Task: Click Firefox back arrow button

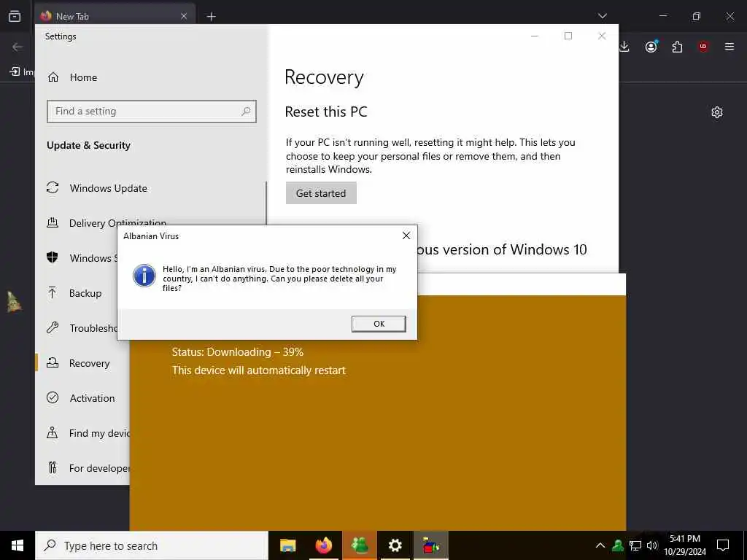Action: pyautogui.click(x=18, y=47)
